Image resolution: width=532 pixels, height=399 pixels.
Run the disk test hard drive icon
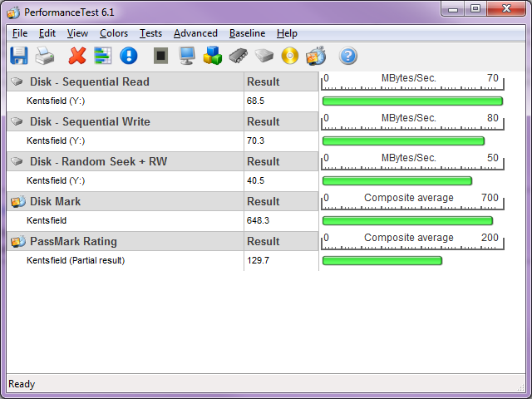264,56
